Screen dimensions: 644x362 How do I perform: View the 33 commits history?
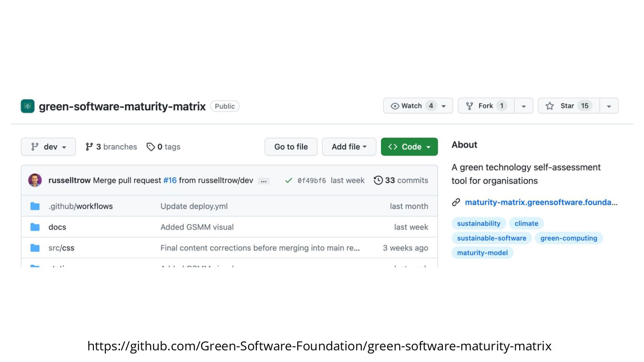click(x=401, y=180)
